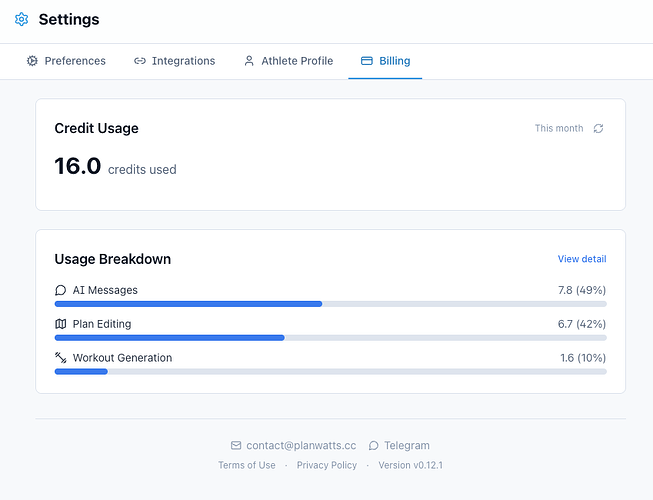The image size is (653, 500).
Task: Click the Telegram chat bubble icon
Action: (374, 445)
